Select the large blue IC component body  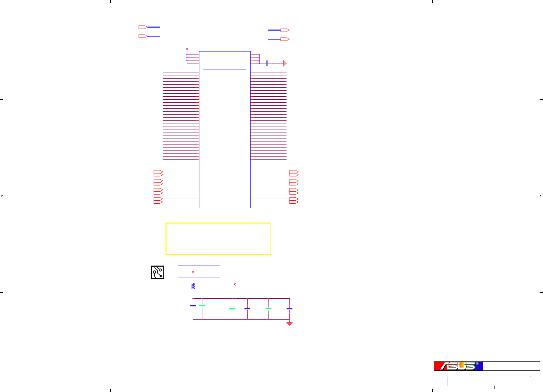(225, 130)
